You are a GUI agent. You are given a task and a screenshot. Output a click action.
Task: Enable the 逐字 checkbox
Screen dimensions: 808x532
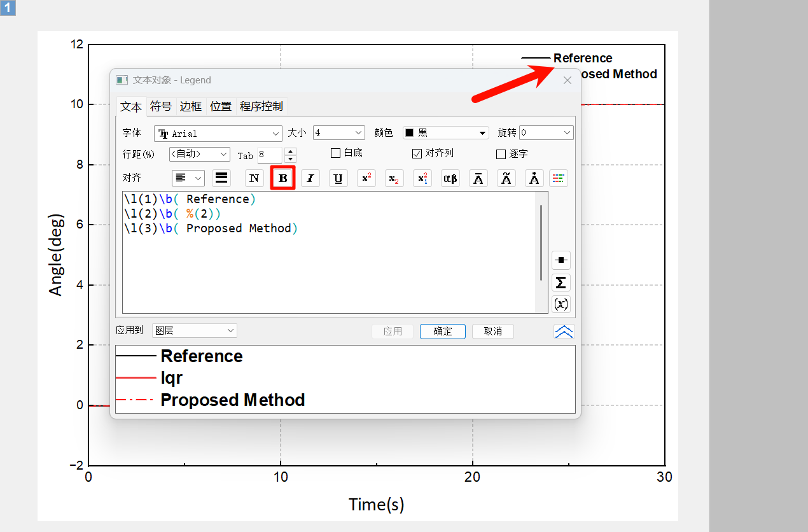pos(501,154)
